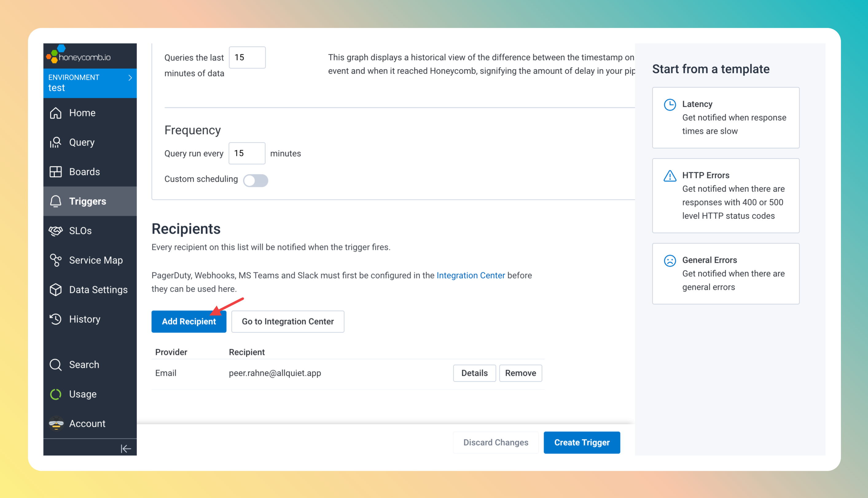Viewport: 868px width, 498px height.
Task: Remove the peer.rahne email recipient
Action: tap(520, 373)
